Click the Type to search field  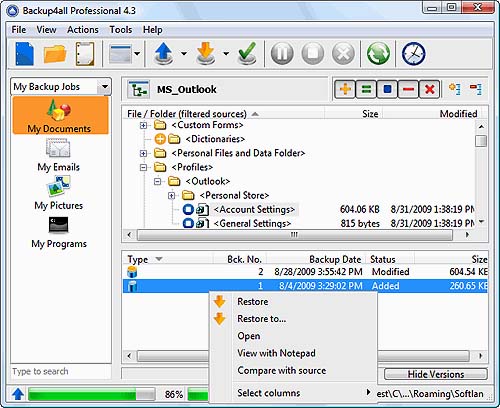(61, 371)
